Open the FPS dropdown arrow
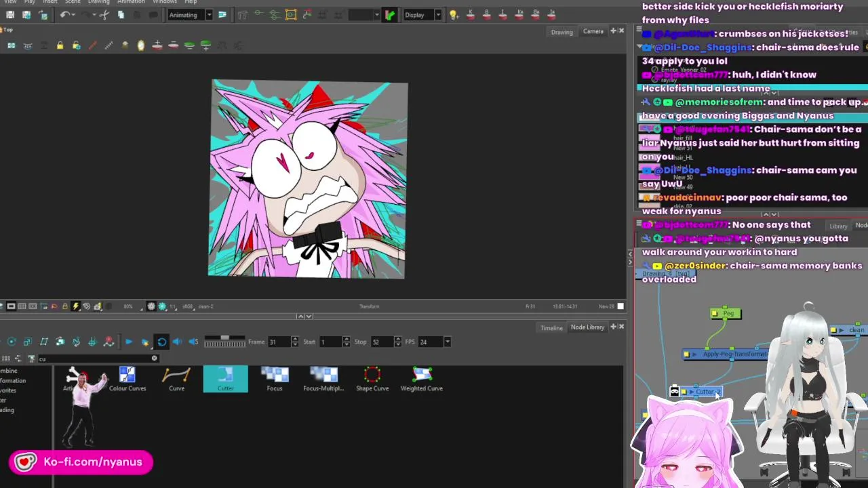The height and width of the screenshot is (488, 868). pos(447,342)
